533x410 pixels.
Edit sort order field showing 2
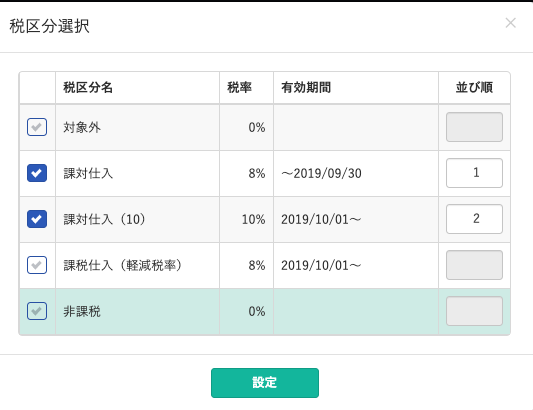click(474, 219)
